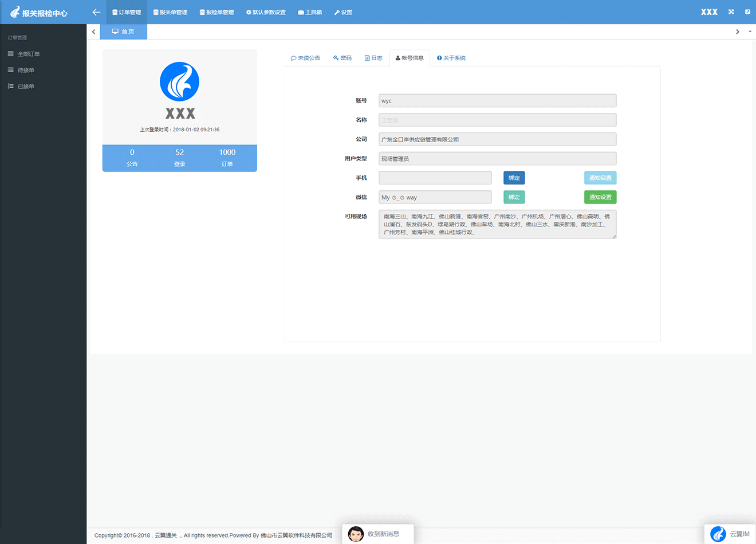Click 绑定 button next to 手机 field

point(514,178)
